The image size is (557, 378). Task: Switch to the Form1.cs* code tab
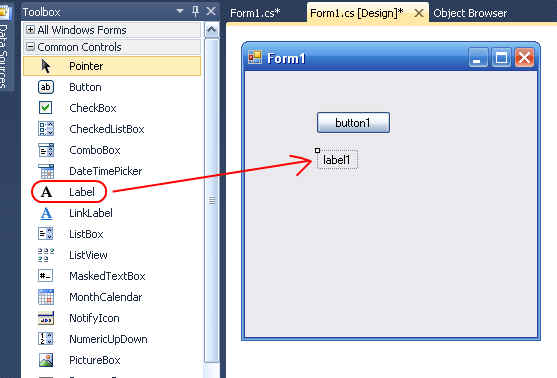[x=255, y=13]
